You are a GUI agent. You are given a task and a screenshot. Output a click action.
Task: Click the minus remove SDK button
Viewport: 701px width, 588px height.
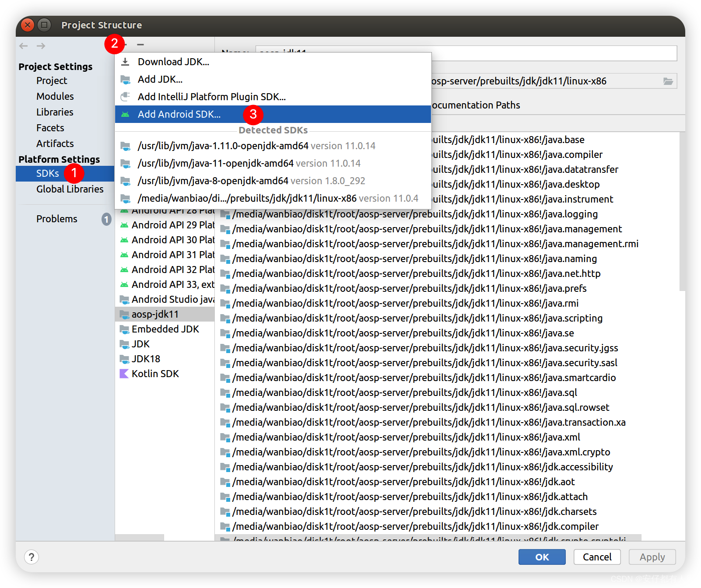coord(140,45)
